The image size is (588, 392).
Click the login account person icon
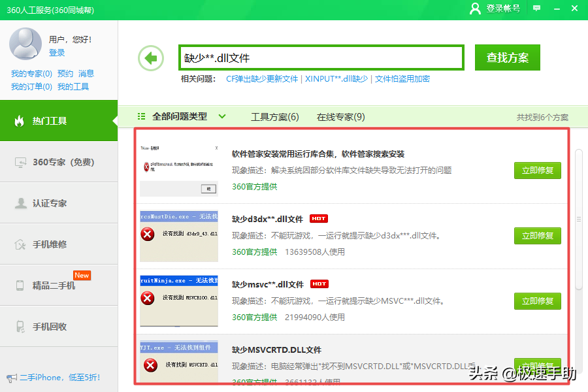(475, 8)
